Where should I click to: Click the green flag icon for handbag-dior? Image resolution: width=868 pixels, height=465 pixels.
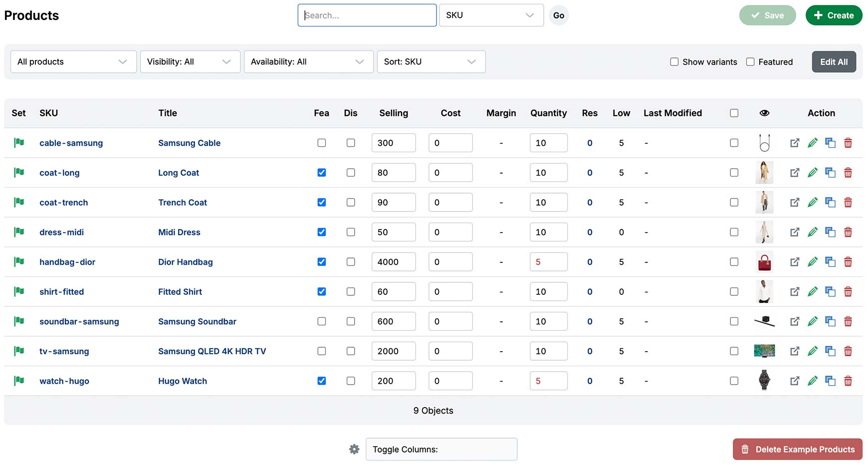pos(19,262)
